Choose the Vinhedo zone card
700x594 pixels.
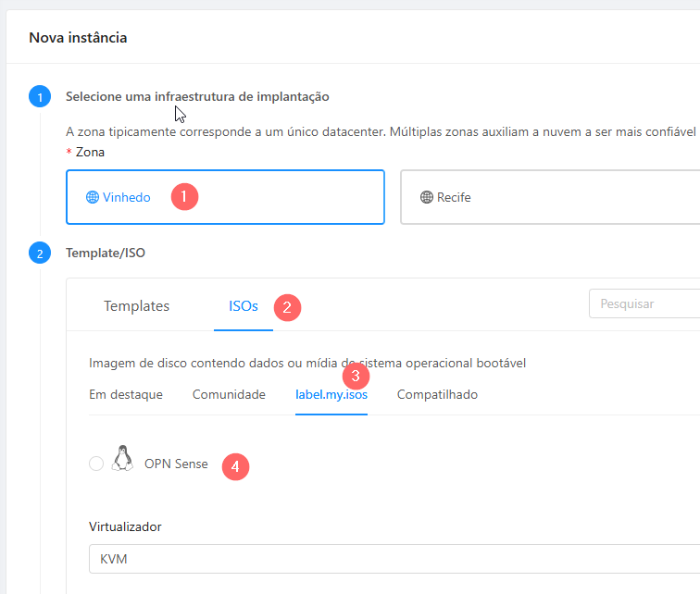(225, 197)
